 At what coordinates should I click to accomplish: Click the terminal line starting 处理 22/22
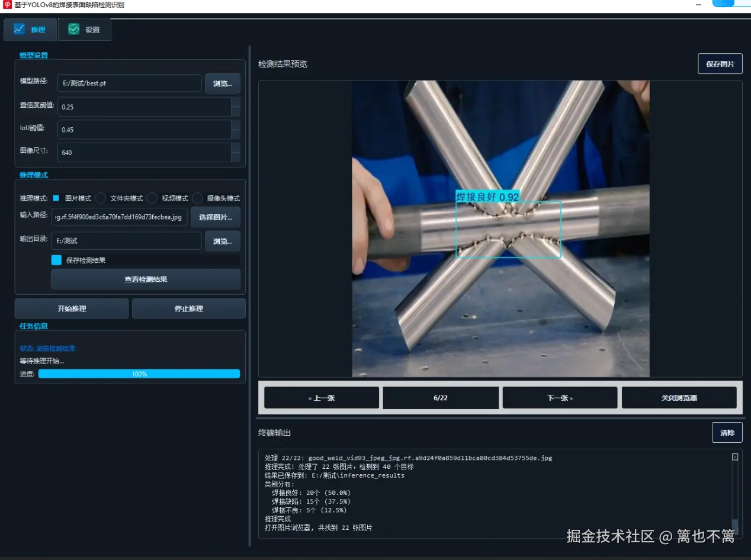(x=408, y=458)
